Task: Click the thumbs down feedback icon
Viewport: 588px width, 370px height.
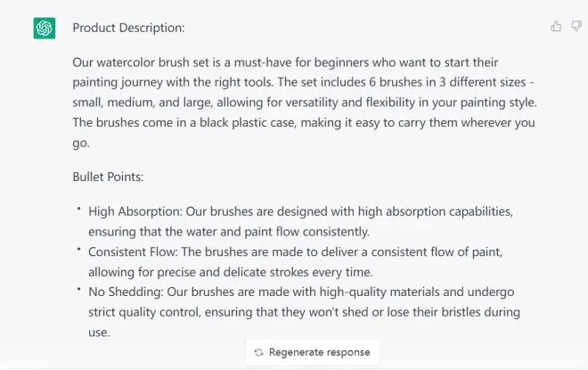Action: [576, 26]
